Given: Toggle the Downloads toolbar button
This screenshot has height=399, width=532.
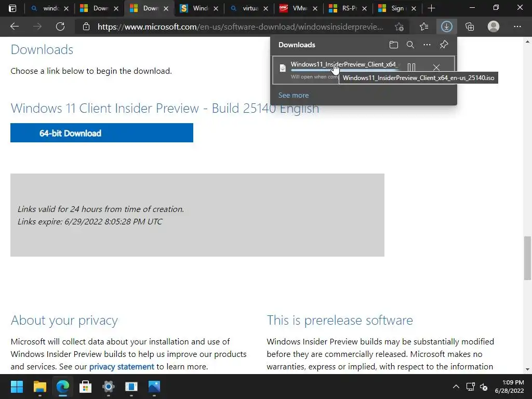Looking at the screenshot, I should 446,26.
